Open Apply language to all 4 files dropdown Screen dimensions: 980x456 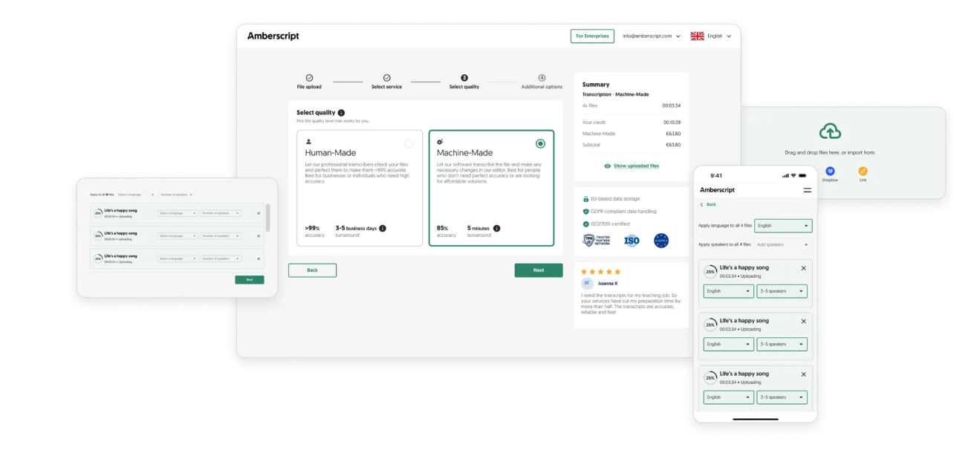[x=783, y=225]
